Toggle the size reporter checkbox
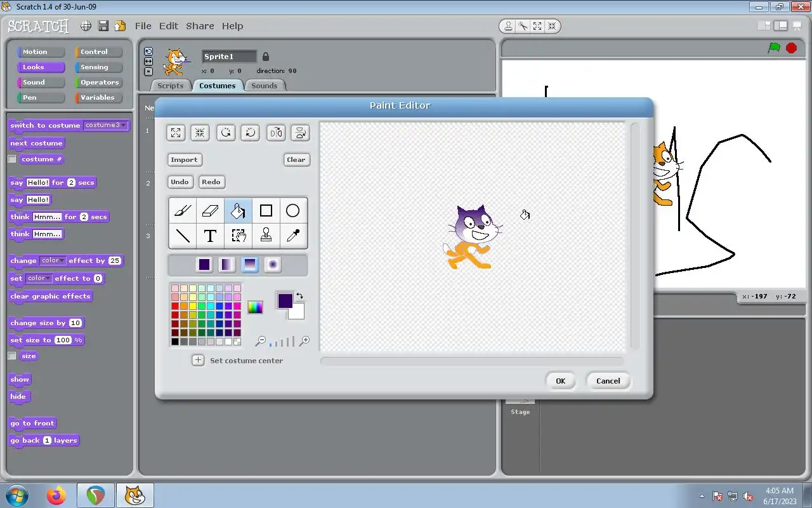812x508 pixels. (12, 356)
